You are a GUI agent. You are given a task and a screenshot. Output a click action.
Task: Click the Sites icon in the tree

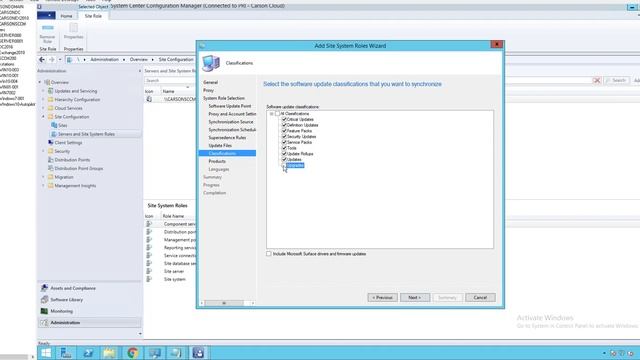(54, 125)
